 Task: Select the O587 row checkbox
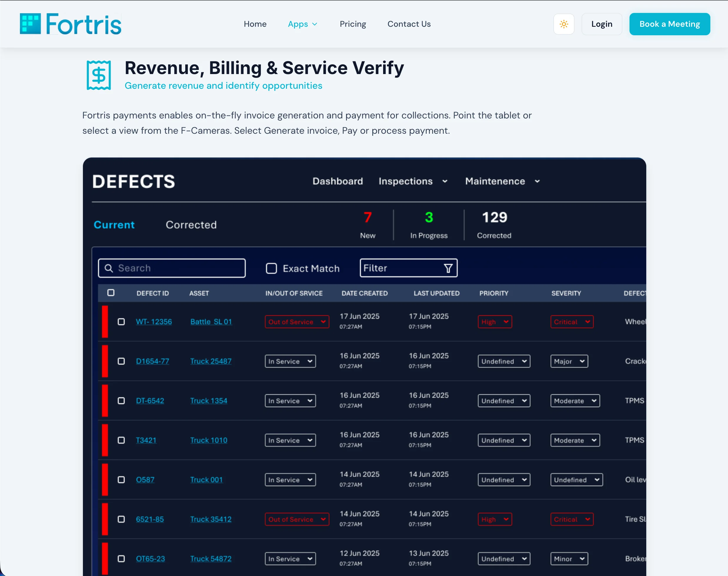tap(121, 480)
